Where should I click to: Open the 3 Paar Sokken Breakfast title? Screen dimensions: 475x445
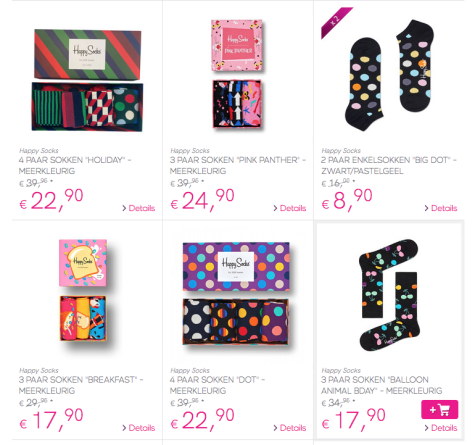click(81, 385)
